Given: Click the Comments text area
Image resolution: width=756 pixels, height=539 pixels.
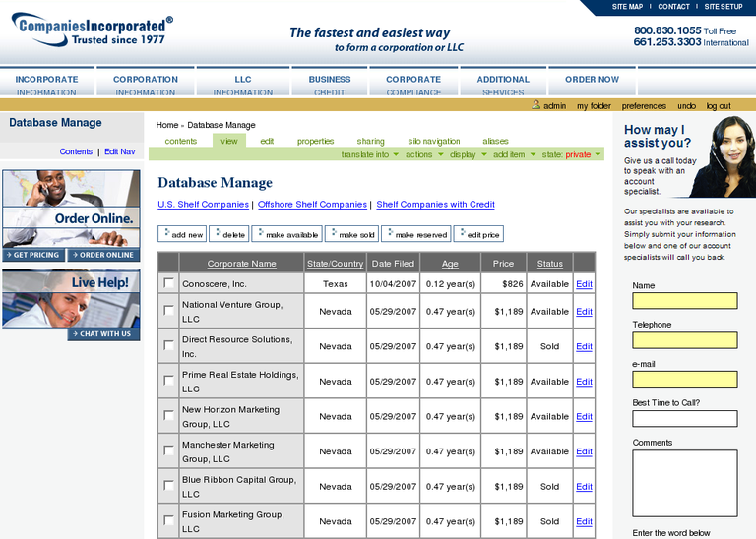Looking at the screenshot, I should click(685, 483).
